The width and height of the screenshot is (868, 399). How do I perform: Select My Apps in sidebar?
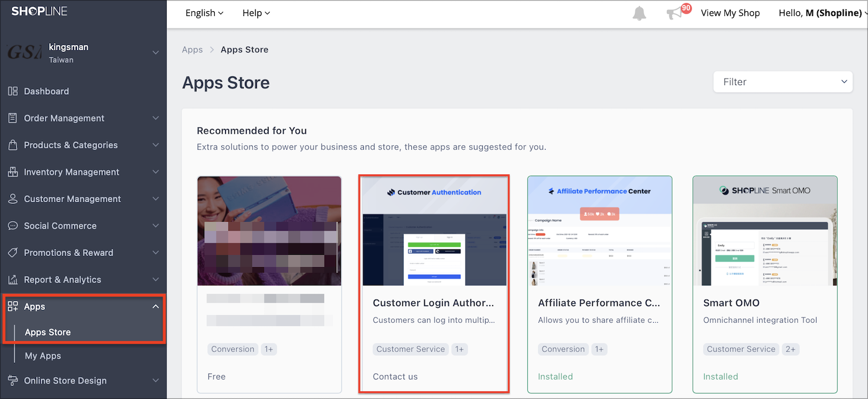click(43, 356)
